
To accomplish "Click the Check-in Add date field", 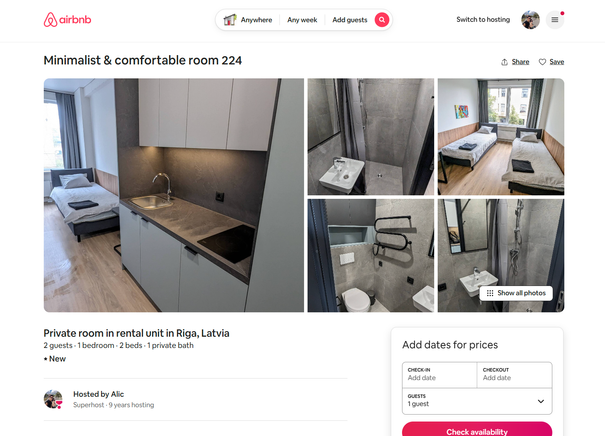I will [439, 375].
